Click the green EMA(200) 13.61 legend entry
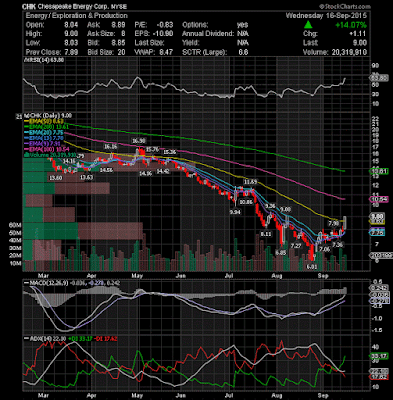This screenshot has width=393, height=400. pyautogui.click(x=47, y=127)
